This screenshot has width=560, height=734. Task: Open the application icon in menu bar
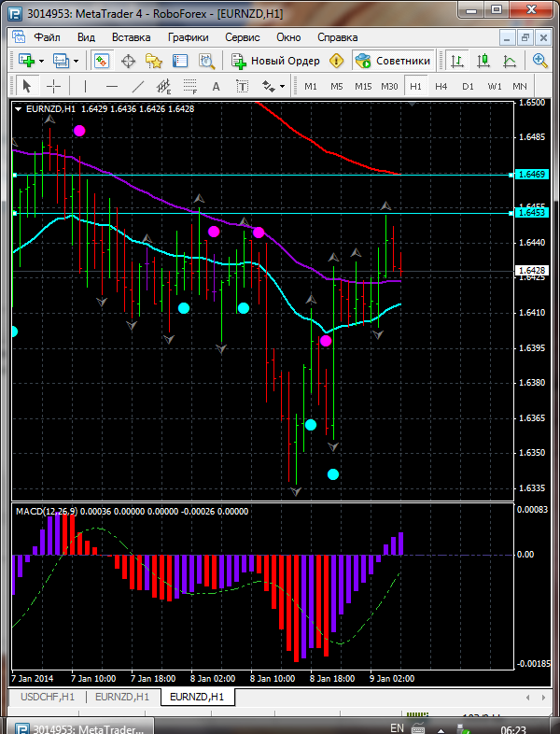click(19, 37)
